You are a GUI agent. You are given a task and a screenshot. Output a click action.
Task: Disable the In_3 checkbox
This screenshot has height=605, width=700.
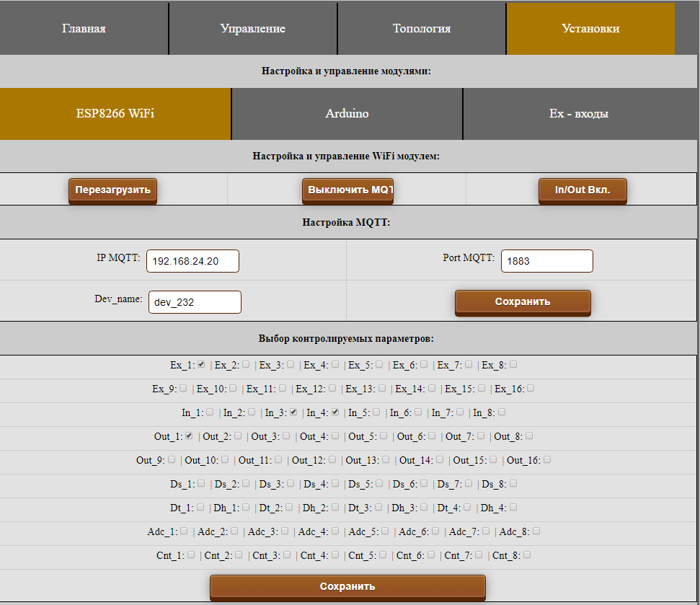[x=293, y=412]
